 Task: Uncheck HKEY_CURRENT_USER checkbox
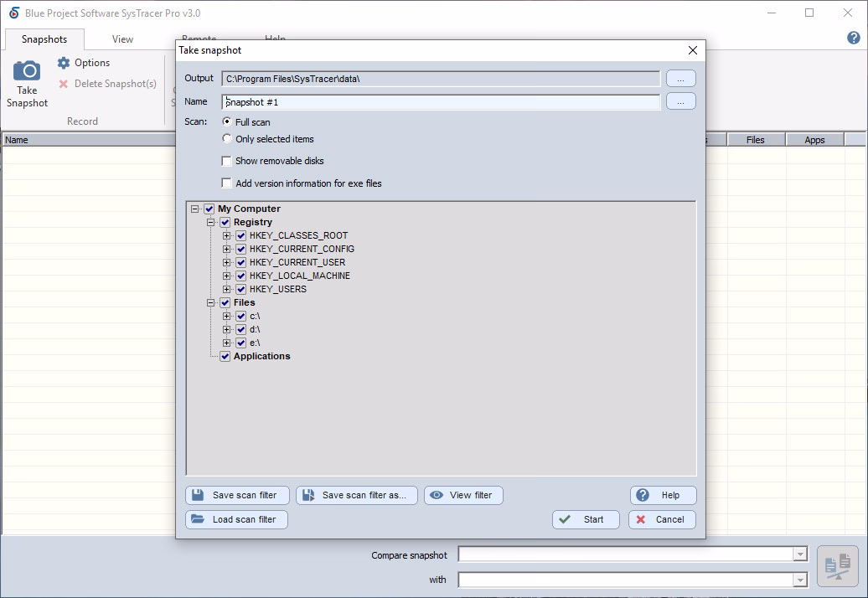pyautogui.click(x=240, y=262)
